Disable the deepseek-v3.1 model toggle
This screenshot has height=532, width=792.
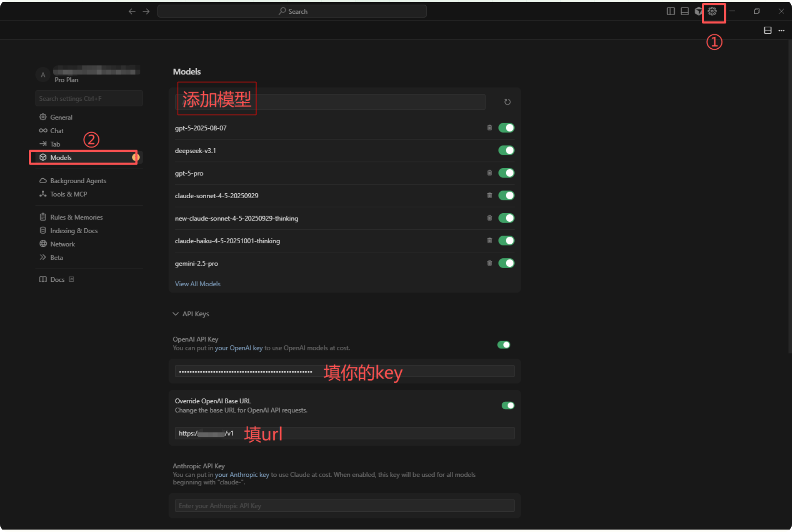[x=506, y=151]
